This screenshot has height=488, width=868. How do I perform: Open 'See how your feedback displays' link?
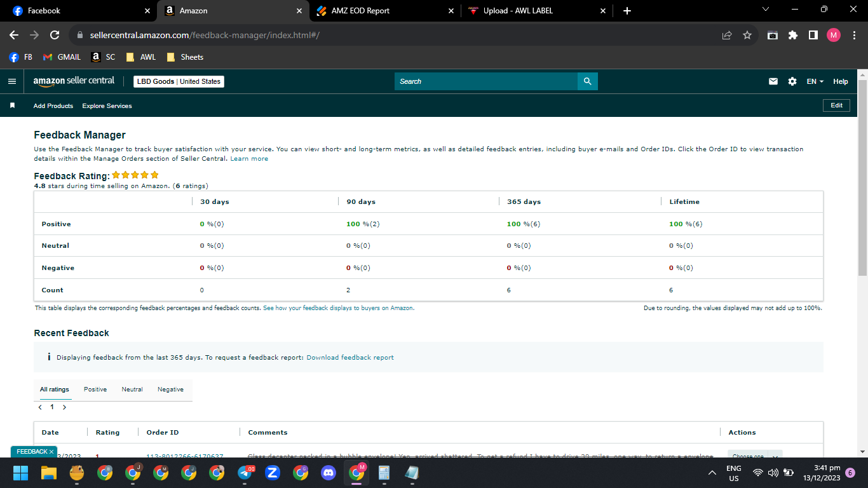tap(339, 308)
